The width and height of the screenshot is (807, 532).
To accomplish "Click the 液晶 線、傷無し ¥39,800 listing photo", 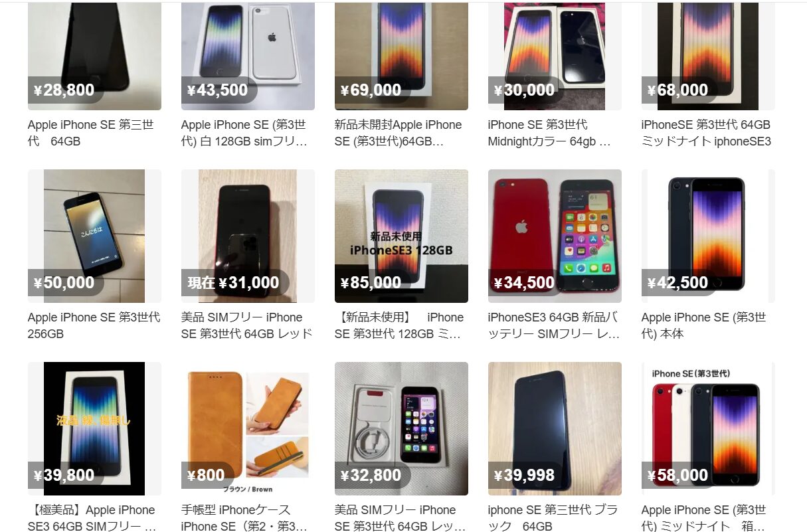I will (94, 428).
